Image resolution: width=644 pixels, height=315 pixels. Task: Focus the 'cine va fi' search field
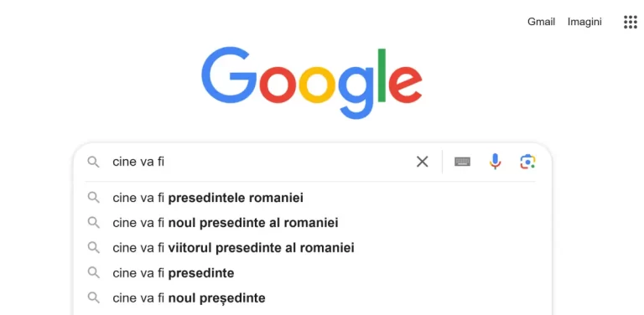click(259, 162)
